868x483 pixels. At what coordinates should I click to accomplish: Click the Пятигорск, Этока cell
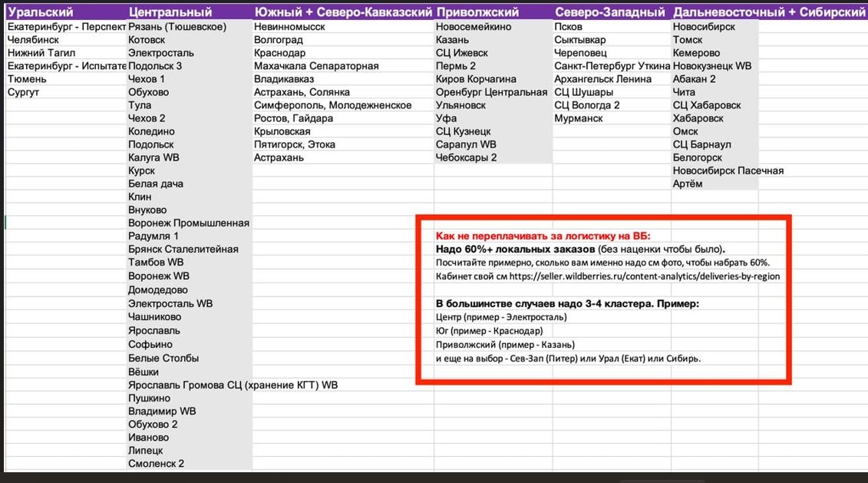343,144
